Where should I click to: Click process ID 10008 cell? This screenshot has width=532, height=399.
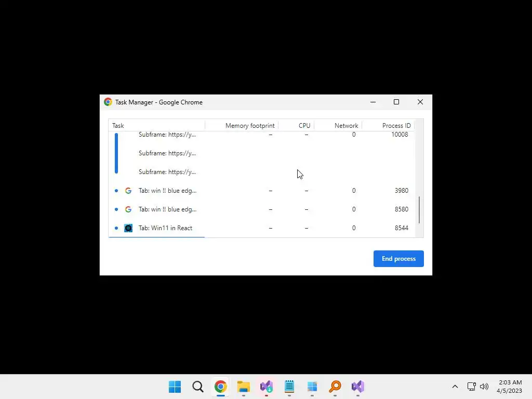click(400, 135)
